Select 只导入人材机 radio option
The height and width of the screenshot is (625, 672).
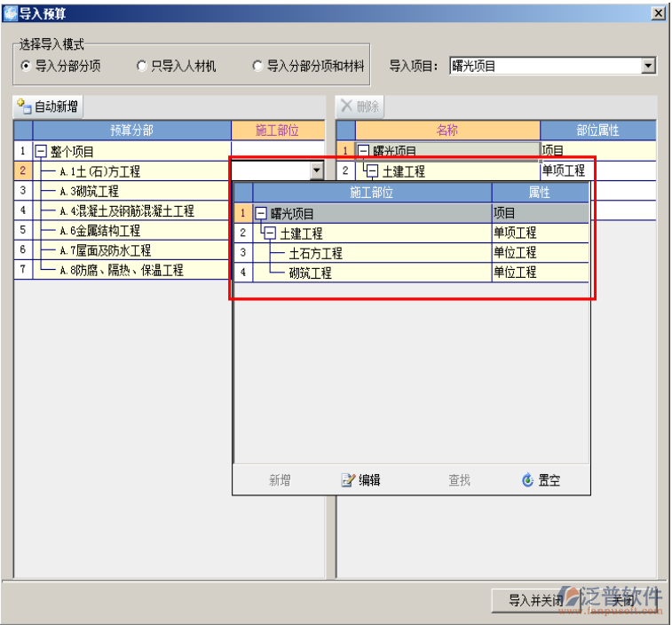[142, 66]
